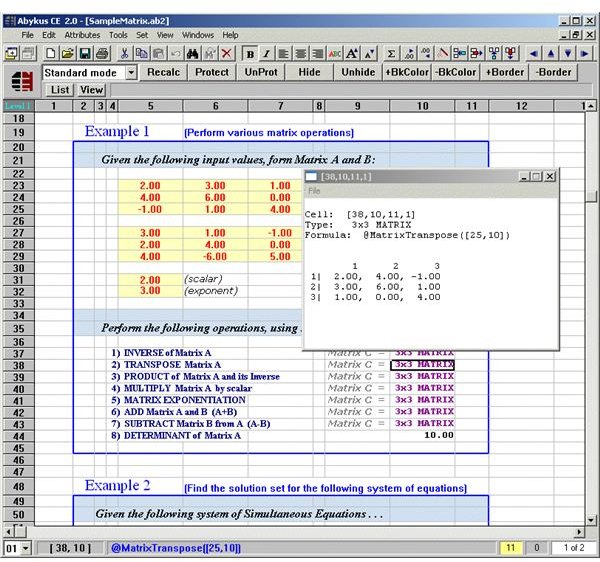Image resolution: width=600 pixels, height=562 pixels.
Task: Click the Unhide button
Action: (358, 72)
